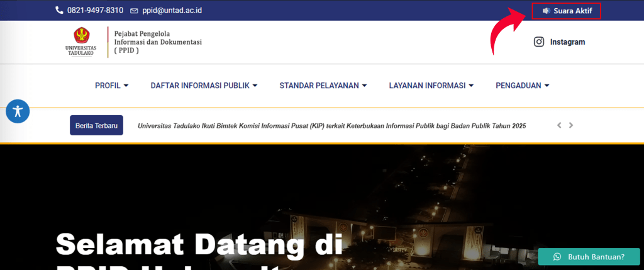The width and height of the screenshot is (644, 270).
Task: Click the 0821-9497-8310 phone number
Action: (95, 11)
